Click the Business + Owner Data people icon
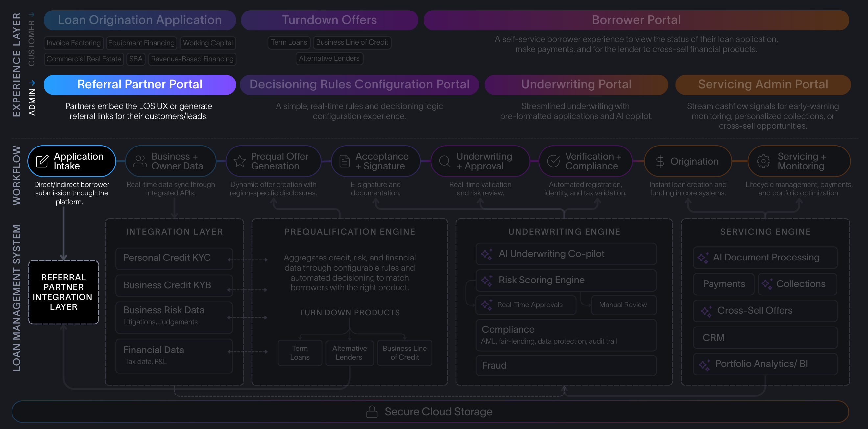This screenshot has width=868, height=429. pyautogui.click(x=139, y=161)
